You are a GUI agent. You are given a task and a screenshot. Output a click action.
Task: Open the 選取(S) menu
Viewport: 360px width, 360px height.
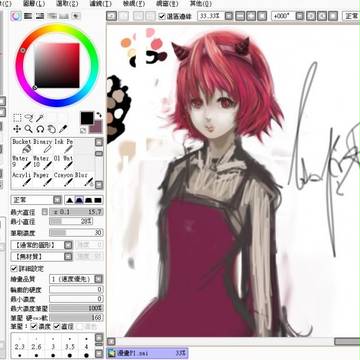click(66, 4)
